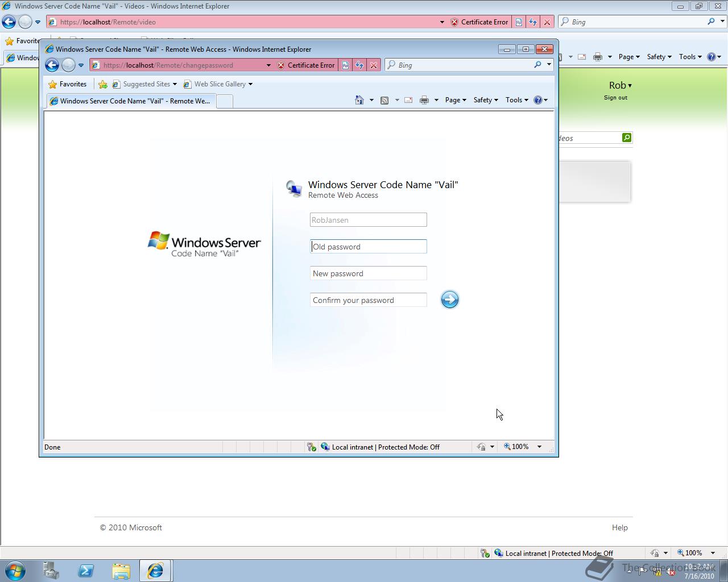Open Rob user dropdown in Videos window
The width and height of the screenshot is (728, 582).
point(621,85)
